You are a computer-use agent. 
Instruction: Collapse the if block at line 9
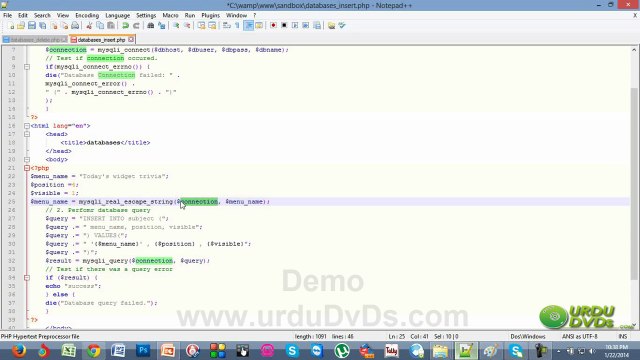point(27,67)
